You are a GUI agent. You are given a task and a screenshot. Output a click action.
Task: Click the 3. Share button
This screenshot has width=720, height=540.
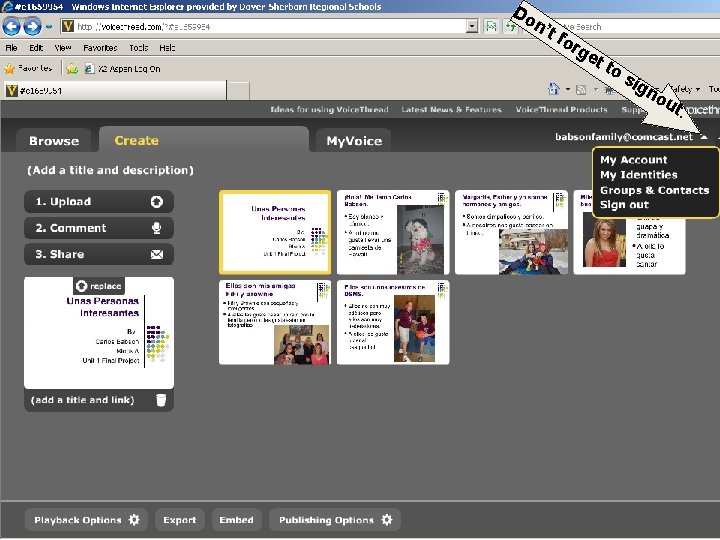(99, 254)
